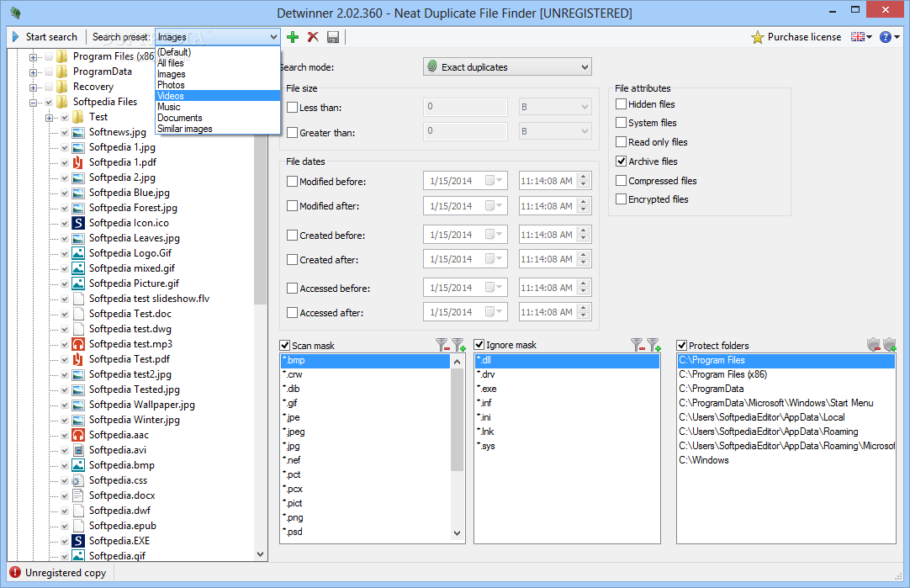
Task: Increment Modified before time spinner up
Action: [584, 177]
